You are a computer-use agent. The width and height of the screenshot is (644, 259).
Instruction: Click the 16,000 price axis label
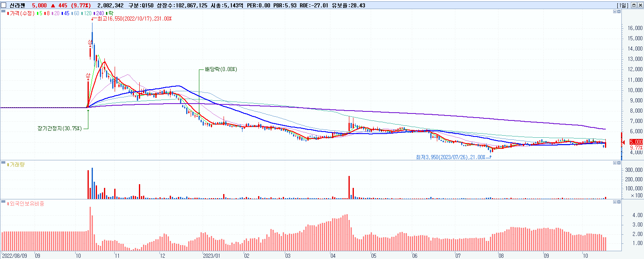pyautogui.click(x=635, y=28)
